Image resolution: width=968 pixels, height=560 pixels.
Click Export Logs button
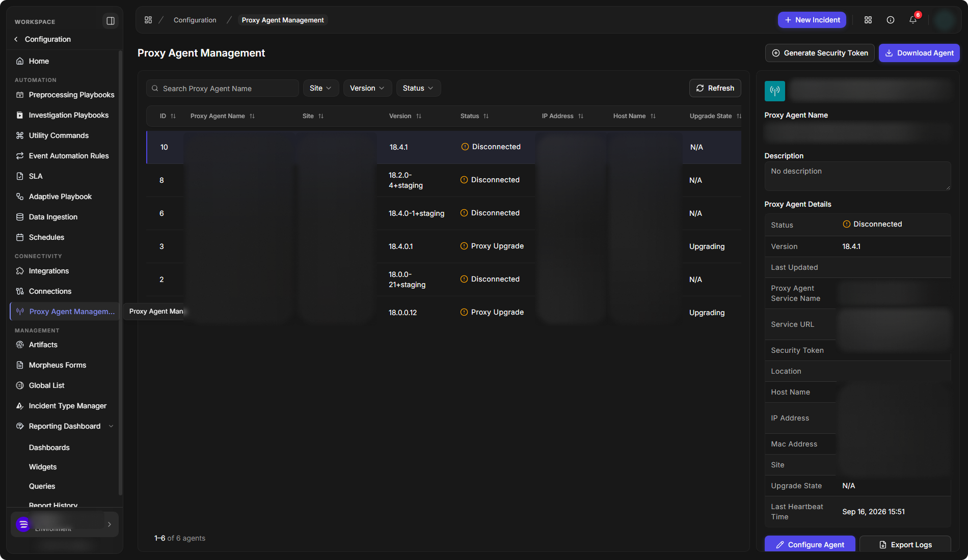(905, 544)
